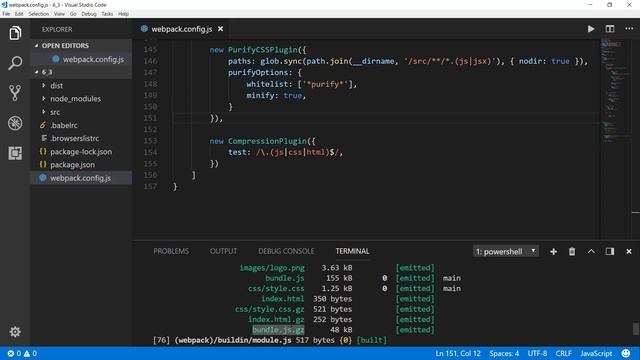
Task: Click PurifyCSSPlugin in the code editor
Action: (262, 50)
